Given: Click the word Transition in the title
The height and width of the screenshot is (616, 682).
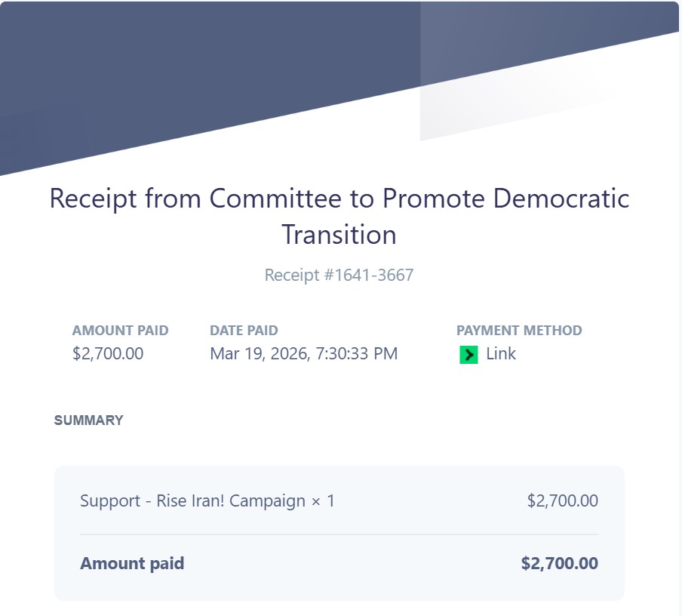Looking at the screenshot, I should tap(339, 235).
